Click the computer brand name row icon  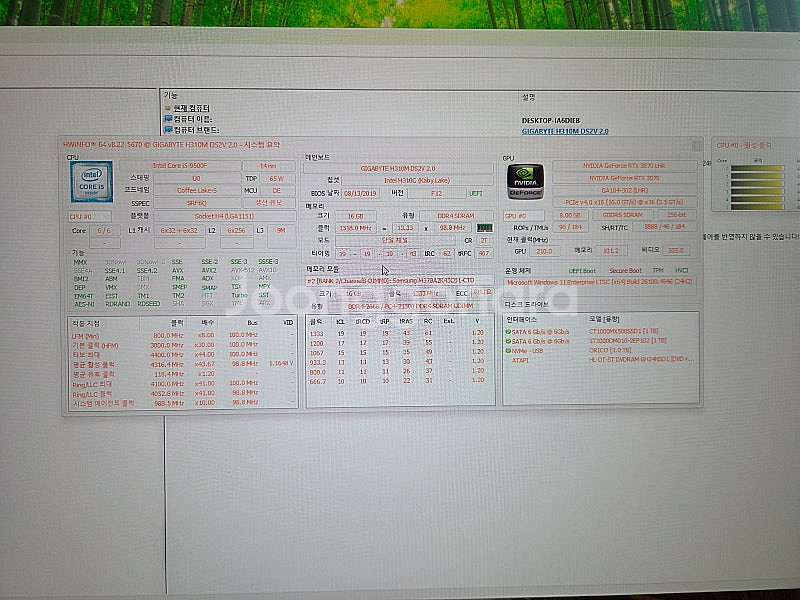point(166,129)
